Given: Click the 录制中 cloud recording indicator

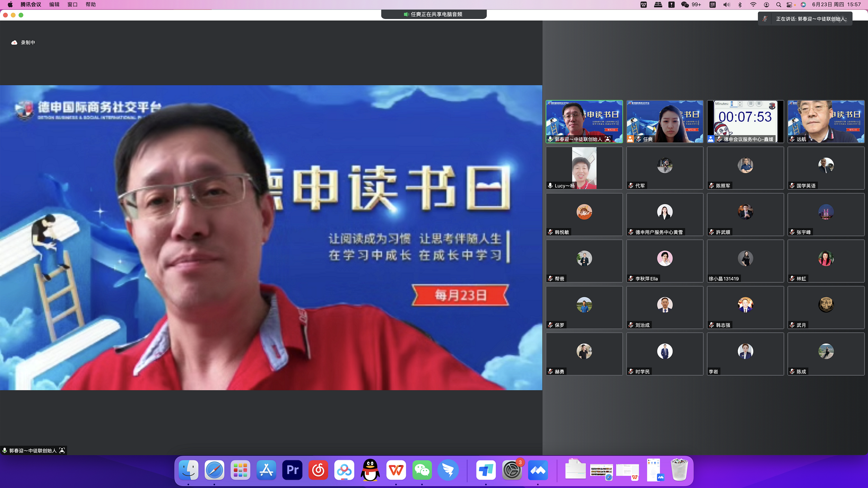Looking at the screenshot, I should point(23,43).
